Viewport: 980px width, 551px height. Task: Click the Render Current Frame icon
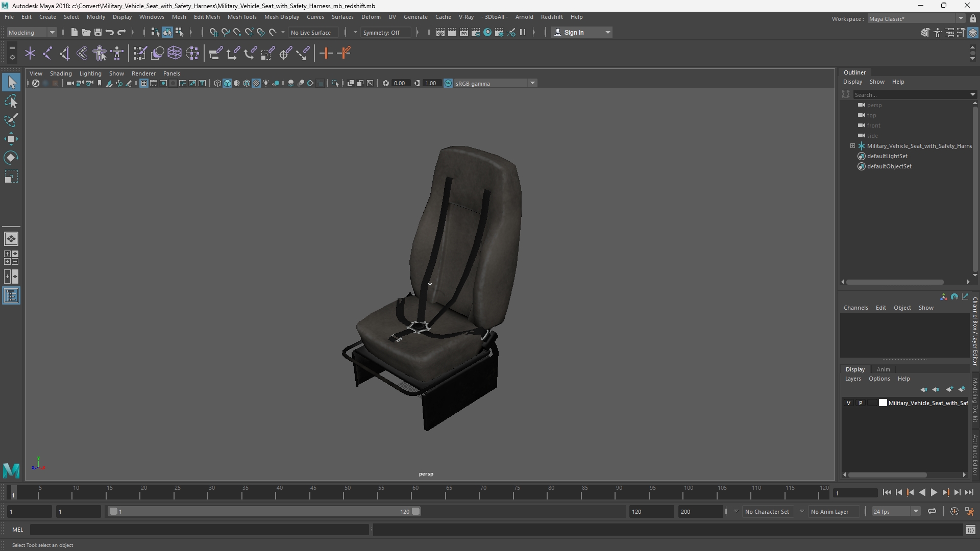click(452, 32)
